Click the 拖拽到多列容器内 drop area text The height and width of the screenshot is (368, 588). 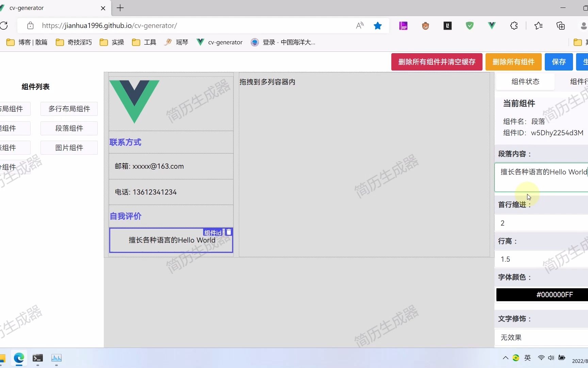(x=267, y=82)
